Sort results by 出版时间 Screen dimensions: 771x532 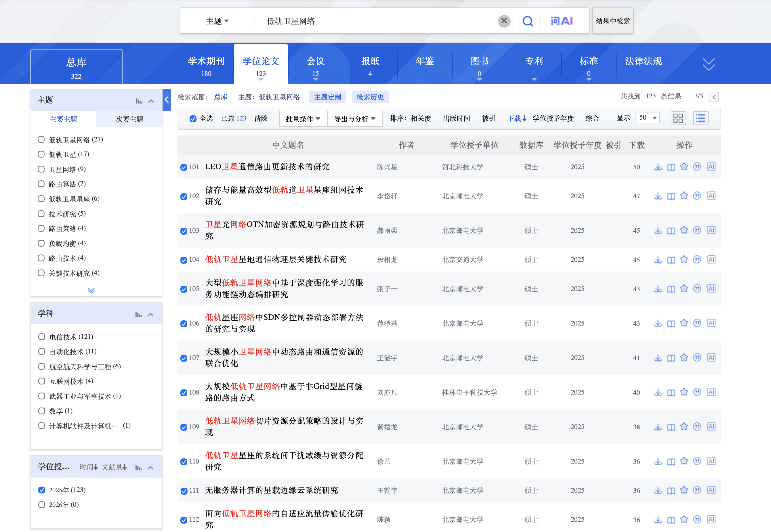[x=457, y=119]
